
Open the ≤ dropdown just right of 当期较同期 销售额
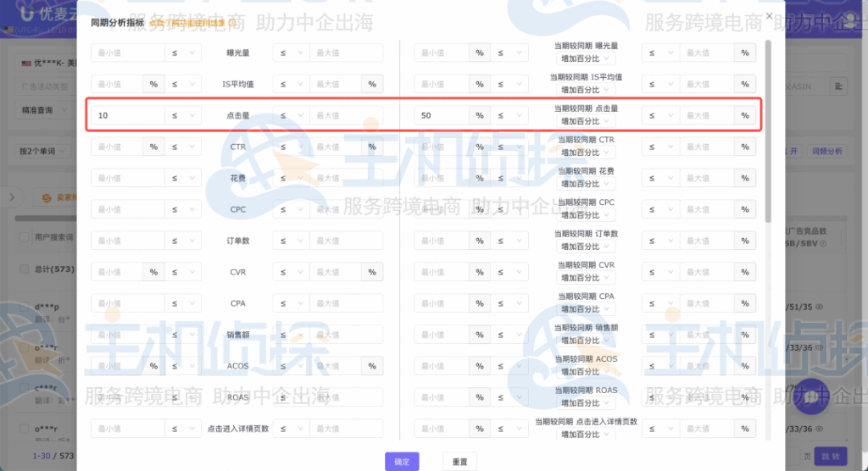[x=660, y=335]
